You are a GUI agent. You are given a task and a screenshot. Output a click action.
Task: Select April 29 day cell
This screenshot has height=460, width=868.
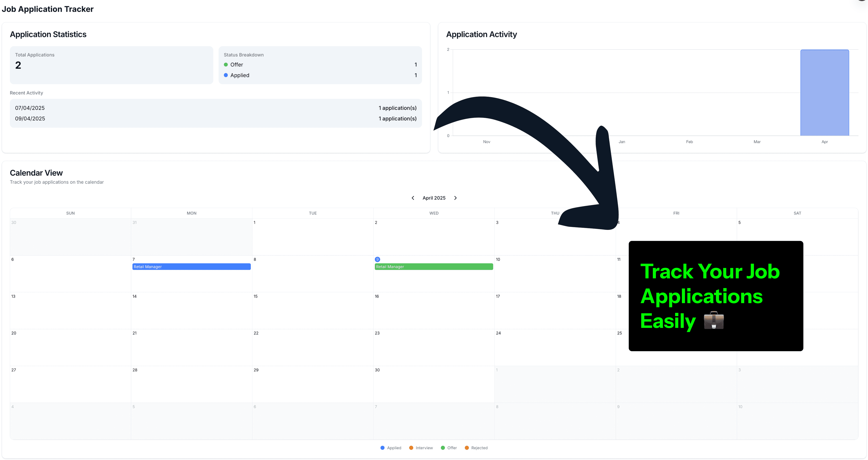click(x=313, y=384)
